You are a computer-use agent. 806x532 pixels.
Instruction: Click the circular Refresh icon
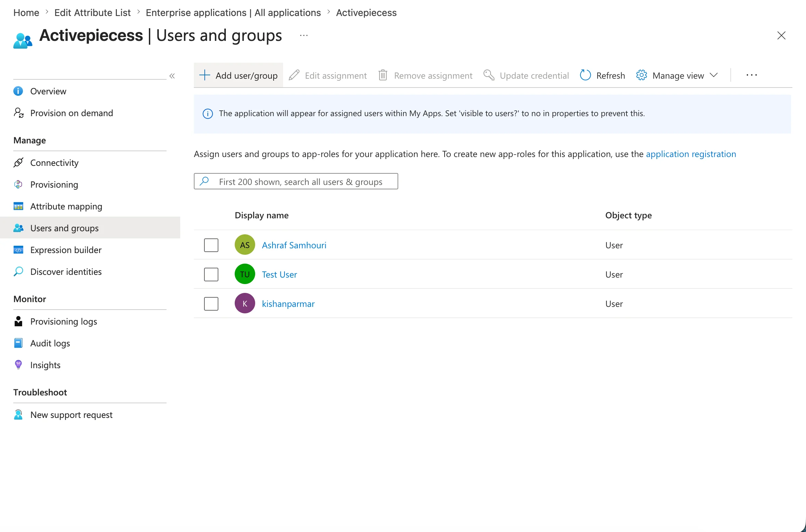585,75
